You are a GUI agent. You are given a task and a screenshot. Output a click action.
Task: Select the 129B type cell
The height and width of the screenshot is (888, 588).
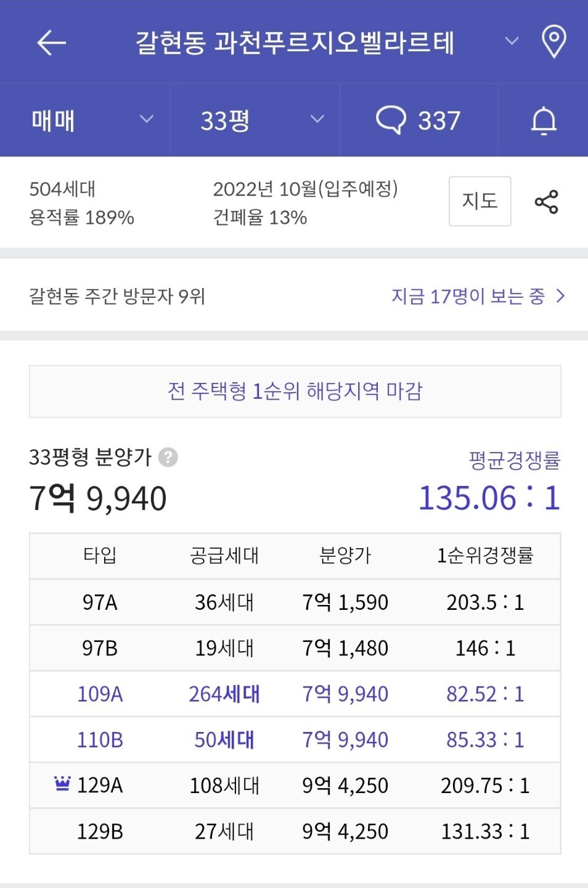[x=100, y=831]
